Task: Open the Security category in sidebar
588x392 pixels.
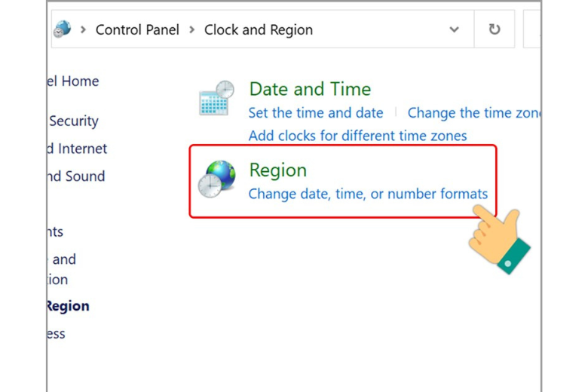Action: pos(74,121)
